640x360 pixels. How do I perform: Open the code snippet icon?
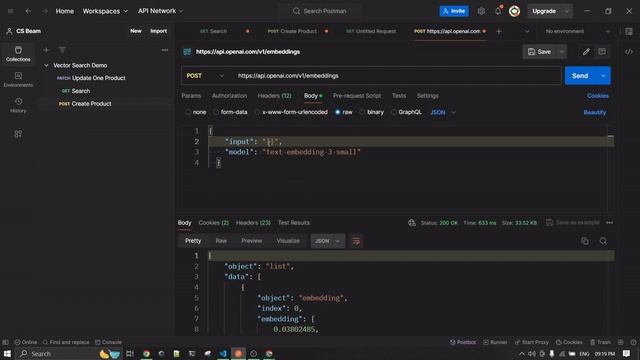[x=629, y=52]
